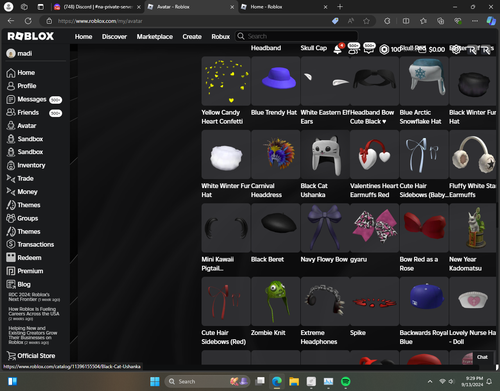Screen dimensions: 500x391
Task: Click the Roblox logo
Action: tap(30, 36)
